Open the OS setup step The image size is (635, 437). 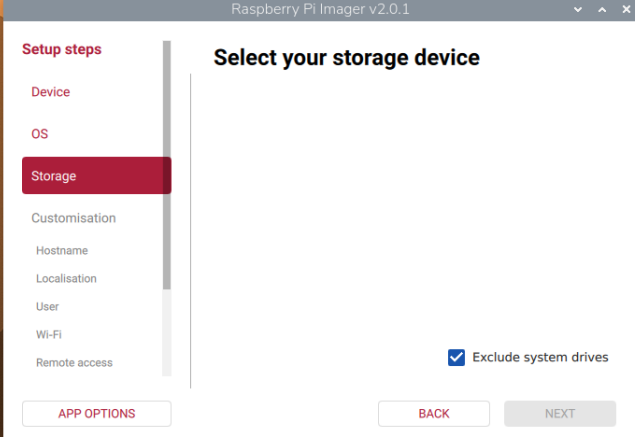pos(40,134)
